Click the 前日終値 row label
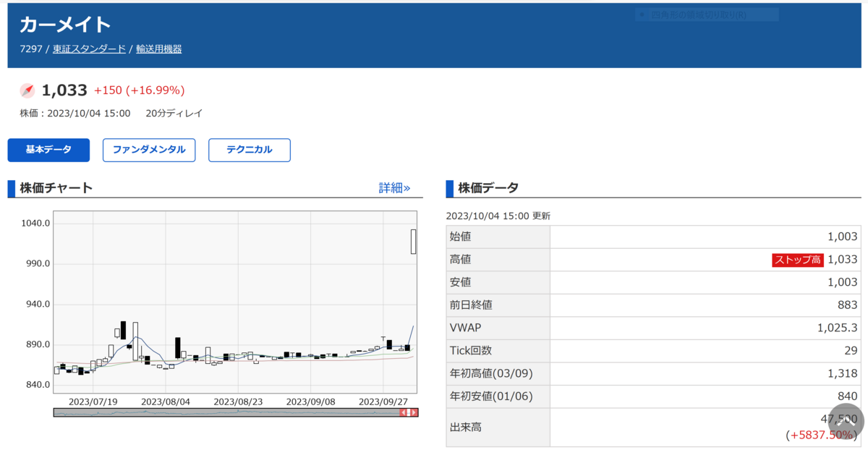The height and width of the screenshot is (450, 868). (472, 305)
